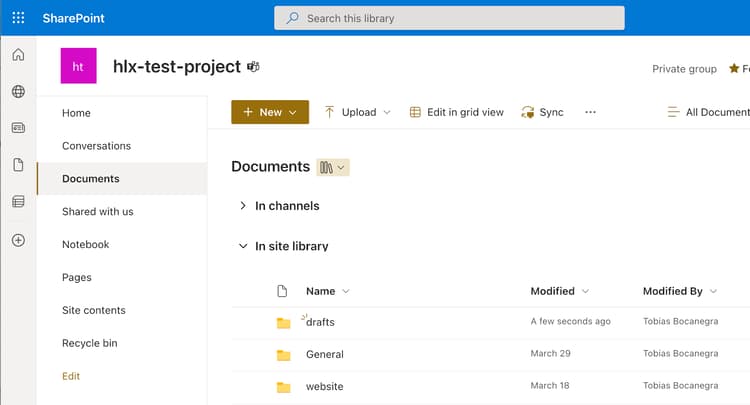This screenshot has height=405, width=750.
Task: Open the library switcher dropdown
Action: pyautogui.click(x=333, y=167)
